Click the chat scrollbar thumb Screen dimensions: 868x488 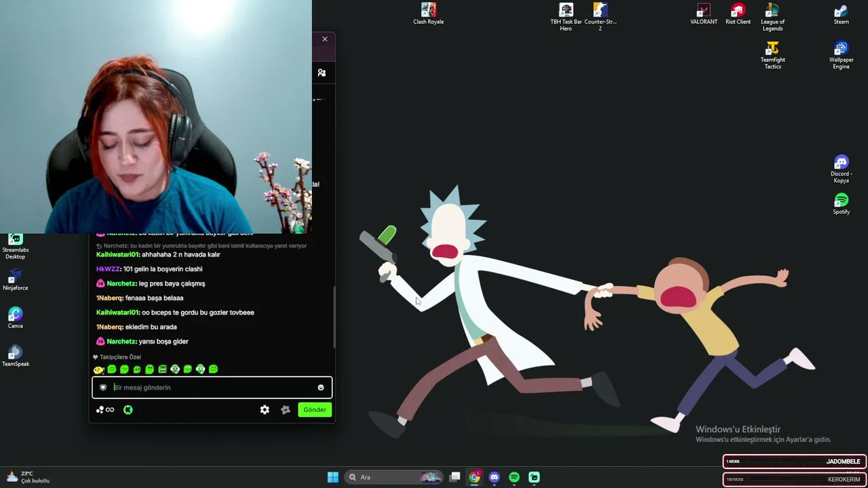[x=334, y=317]
